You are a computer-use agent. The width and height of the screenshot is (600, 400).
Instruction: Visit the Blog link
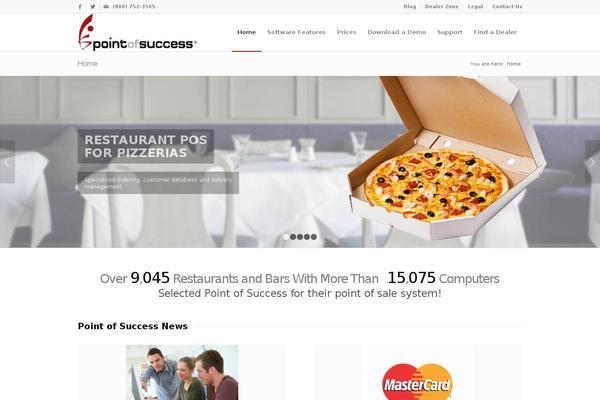tap(410, 7)
